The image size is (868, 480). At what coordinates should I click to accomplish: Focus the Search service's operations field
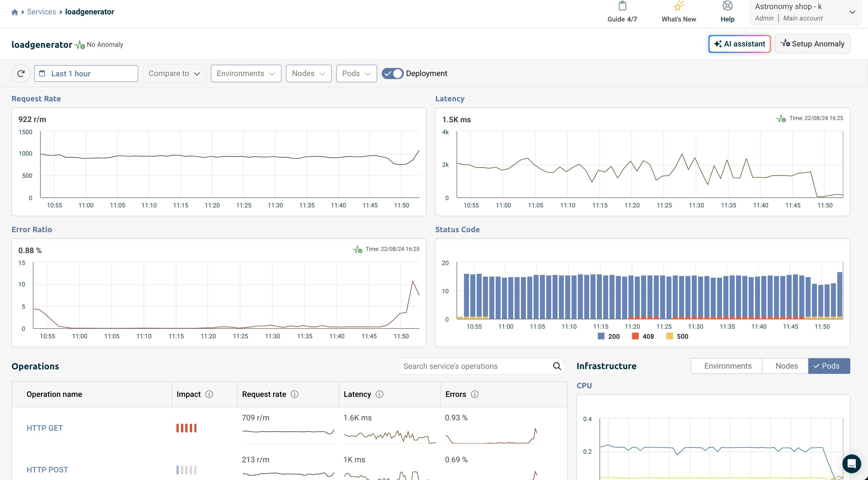point(482,366)
